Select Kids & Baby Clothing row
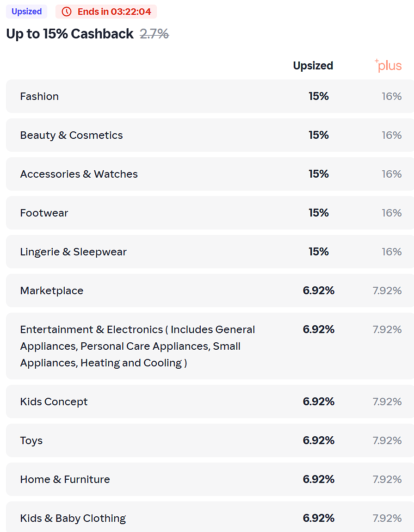414x532 pixels. tap(210, 517)
